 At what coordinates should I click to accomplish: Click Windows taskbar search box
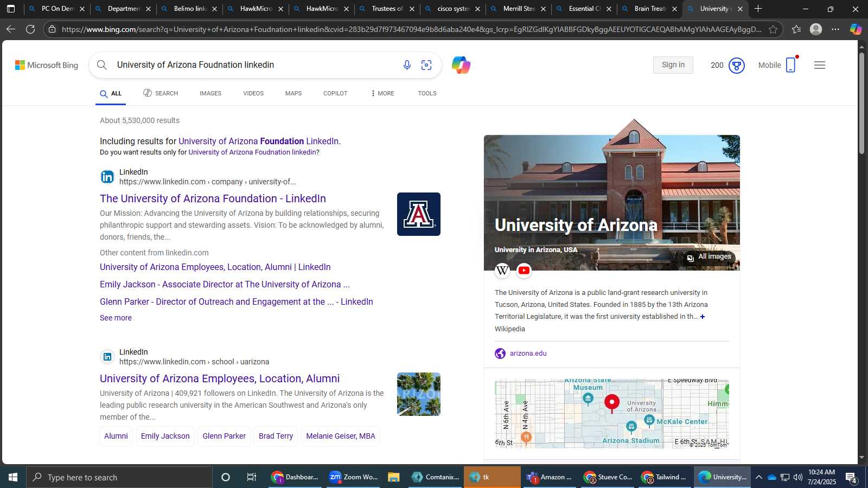(119, 477)
